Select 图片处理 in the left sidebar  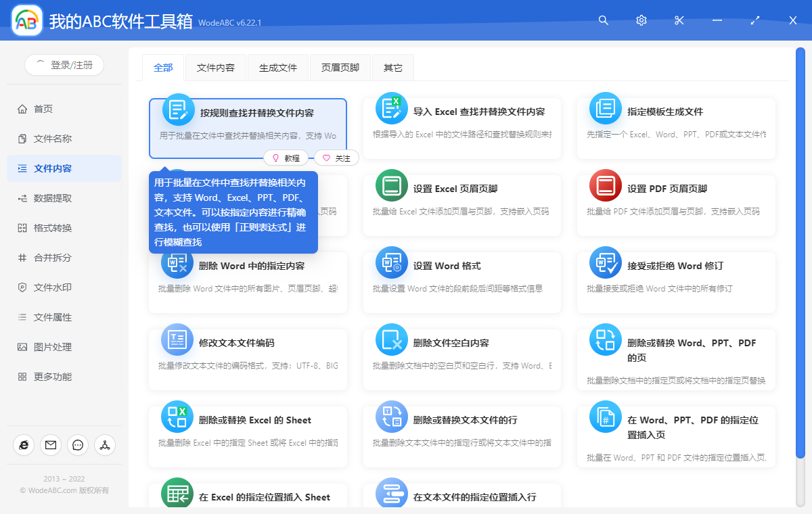click(53, 347)
